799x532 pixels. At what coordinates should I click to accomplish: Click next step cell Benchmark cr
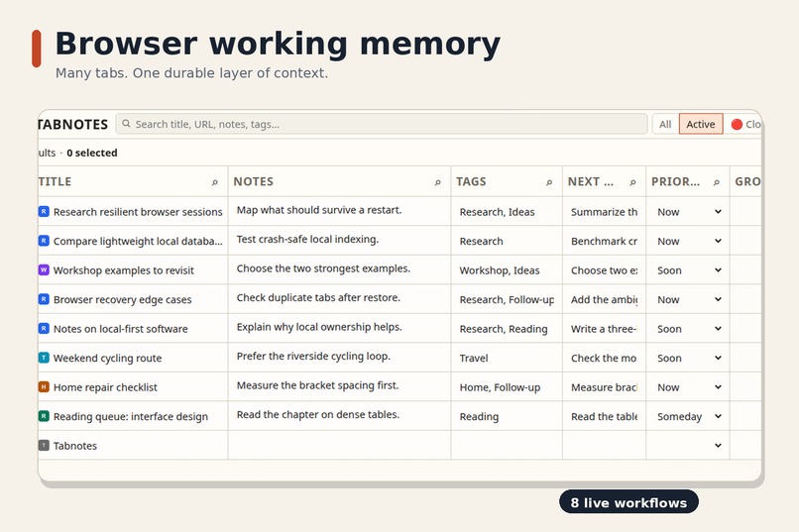[x=605, y=241]
